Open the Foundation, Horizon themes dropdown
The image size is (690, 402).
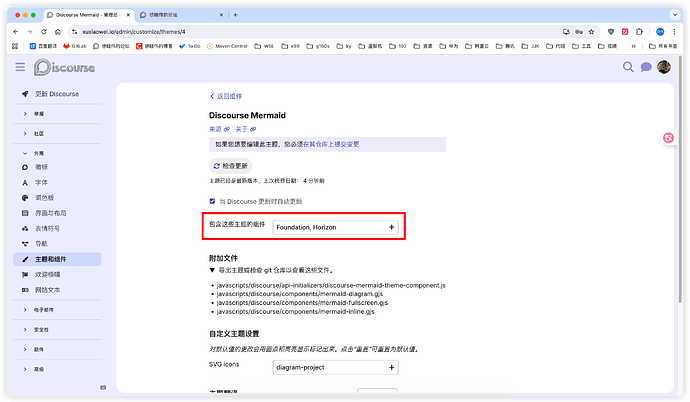coord(335,227)
